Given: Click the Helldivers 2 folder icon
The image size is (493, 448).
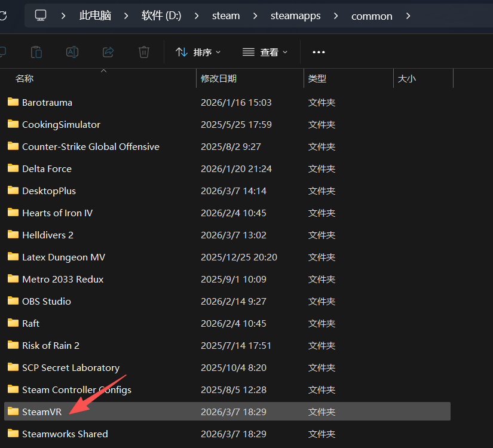Looking at the screenshot, I should coord(13,235).
